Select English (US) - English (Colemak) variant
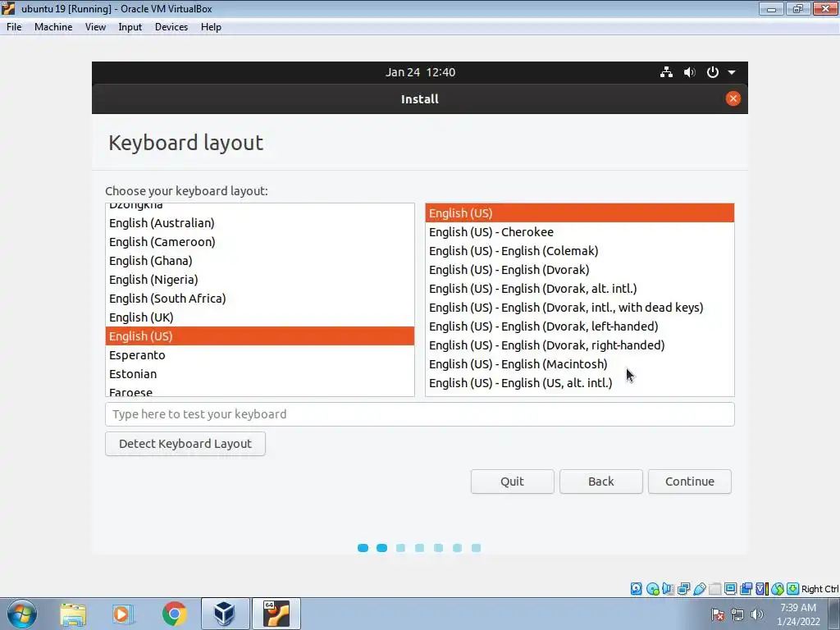This screenshot has height=630, width=840. (580, 251)
